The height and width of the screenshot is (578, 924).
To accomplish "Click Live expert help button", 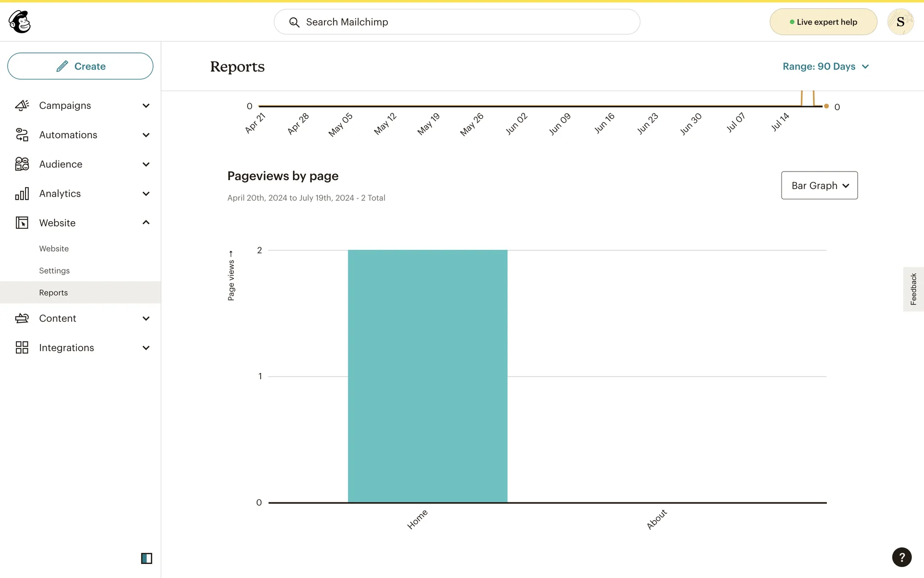I will (823, 22).
